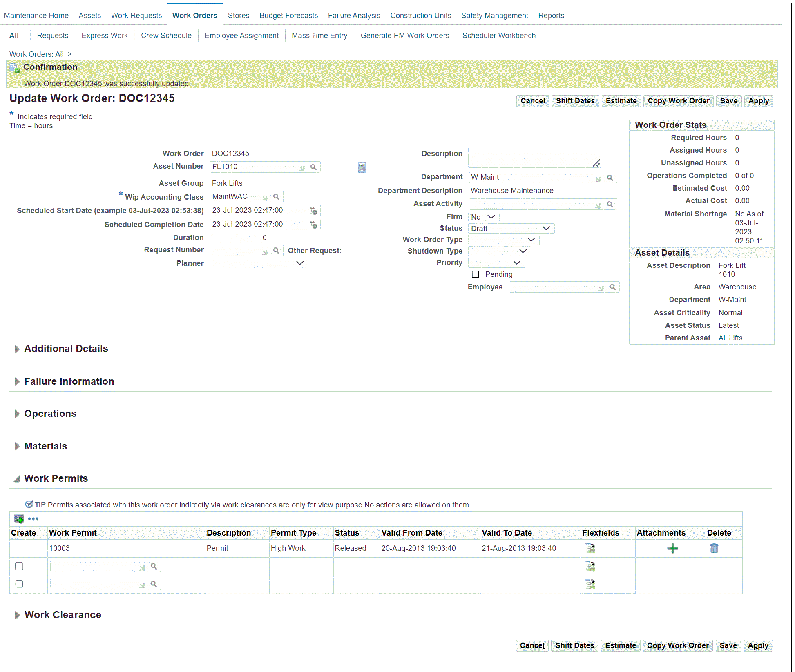The height and width of the screenshot is (672, 795).
Task: Add attachment to permit 10003 with plus icon
Action: tap(672, 548)
